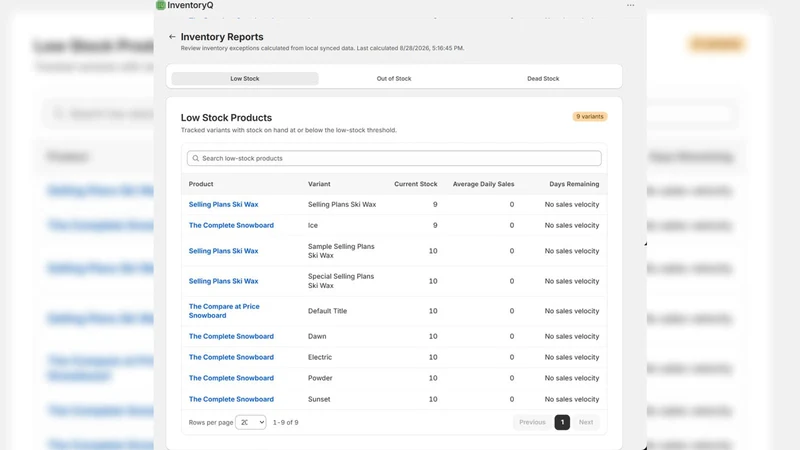Image resolution: width=800 pixels, height=450 pixels.
Task: Go to the Previous page
Action: (x=532, y=422)
